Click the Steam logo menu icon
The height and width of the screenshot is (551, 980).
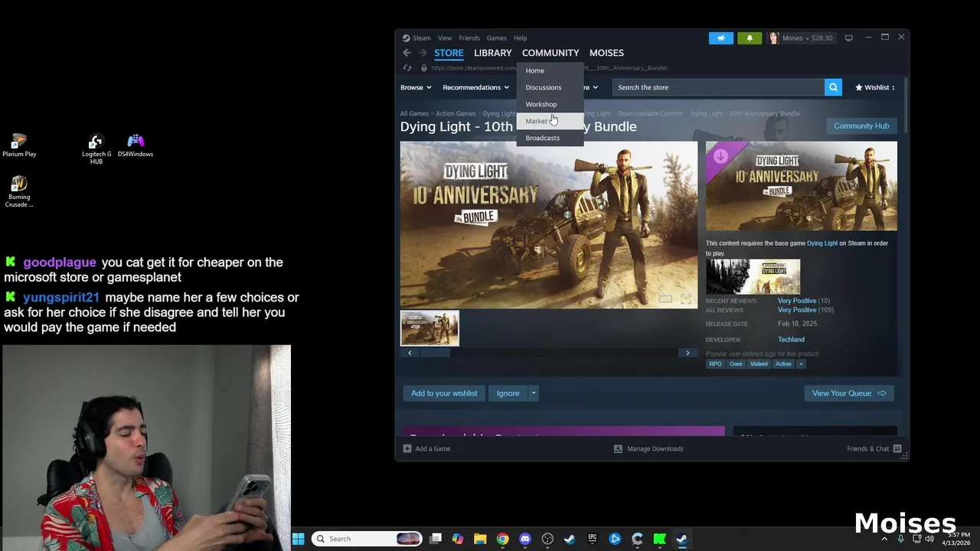click(x=407, y=37)
